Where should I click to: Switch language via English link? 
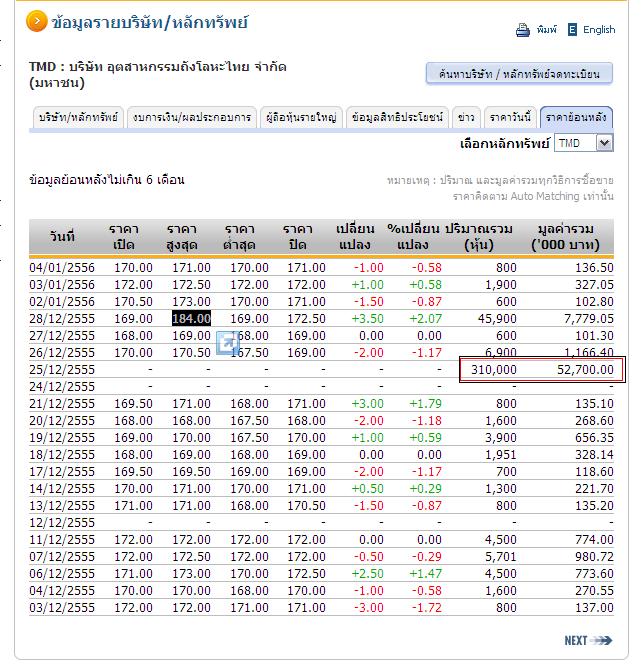tap(599, 30)
